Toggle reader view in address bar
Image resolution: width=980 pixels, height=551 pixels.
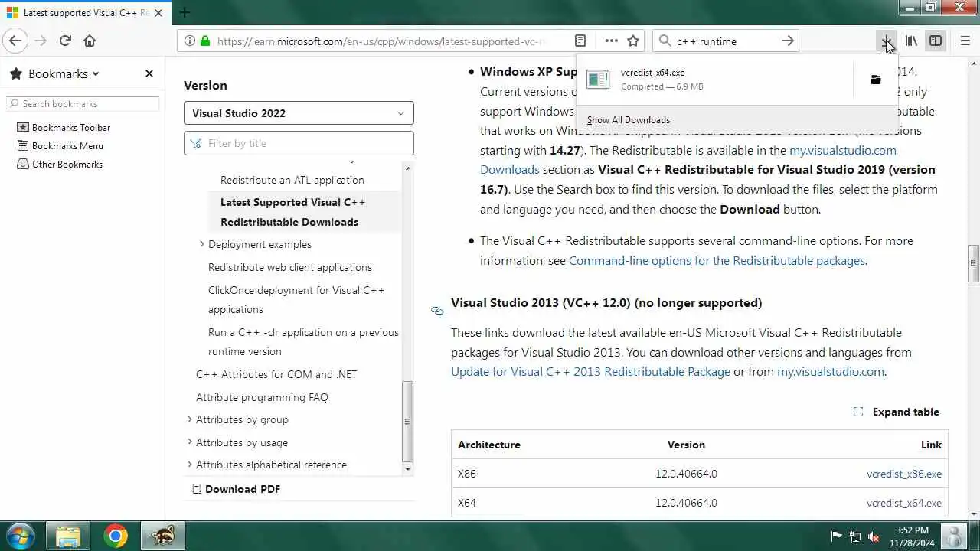[x=580, y=41]
